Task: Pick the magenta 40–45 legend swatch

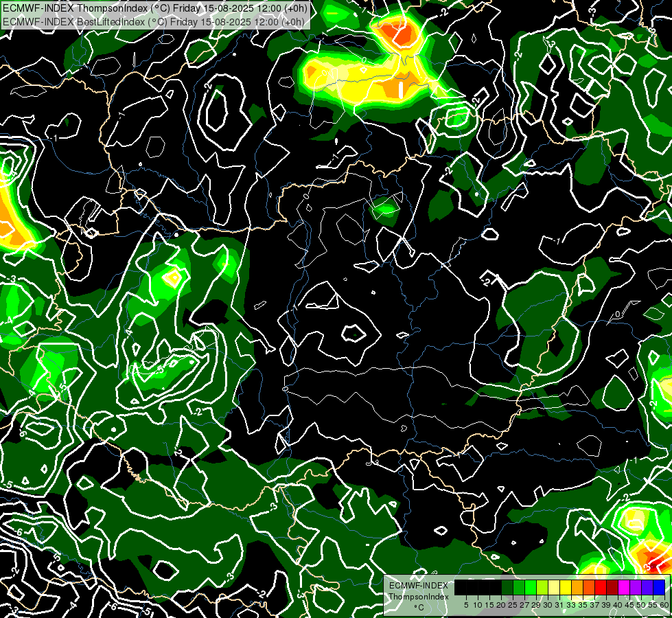Action: point(624,588)
